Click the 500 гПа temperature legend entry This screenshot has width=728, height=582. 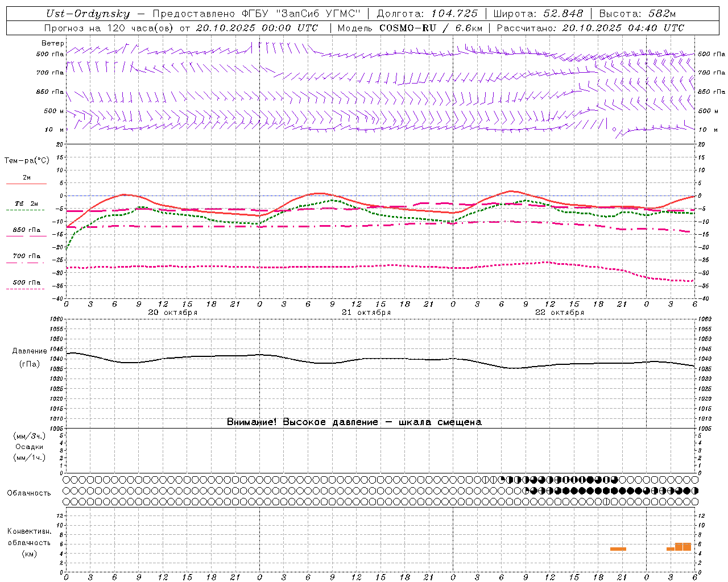coord(26,282)
